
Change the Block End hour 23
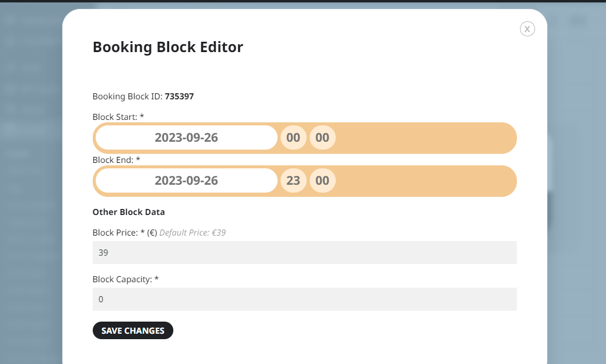point(293,180)
